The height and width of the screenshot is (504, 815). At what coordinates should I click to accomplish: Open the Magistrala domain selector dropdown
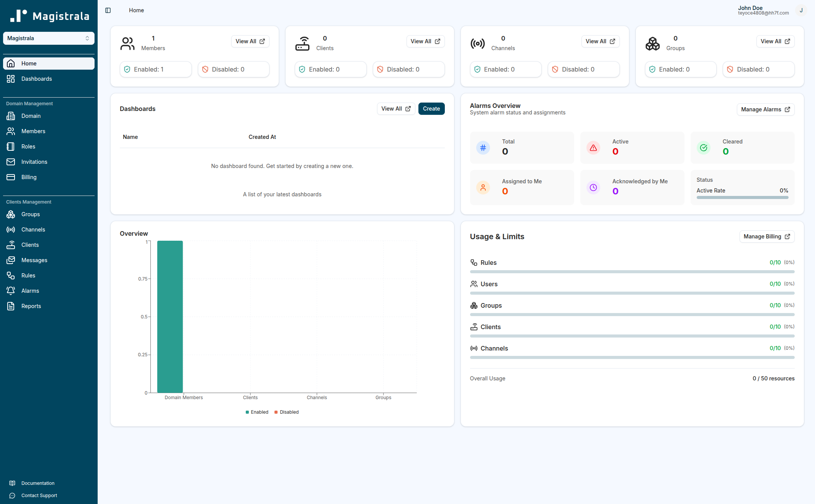click(49, 38)
